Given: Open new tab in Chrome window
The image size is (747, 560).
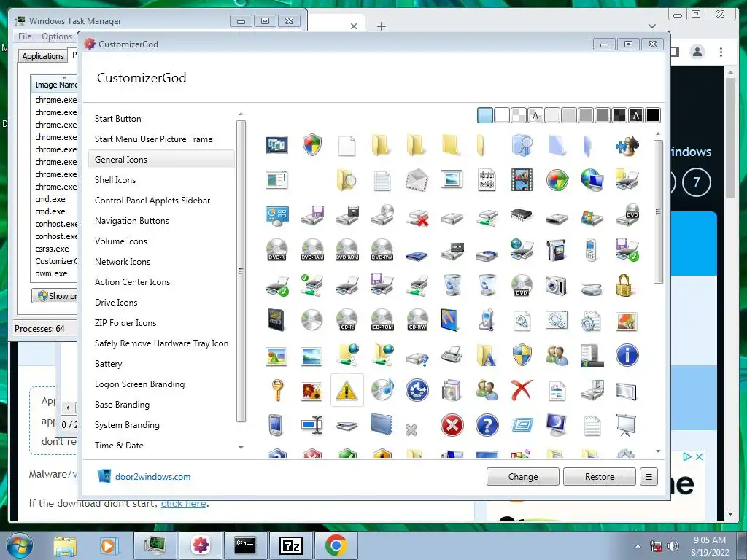Looking at the screenshot, I should tap(381, 26).
